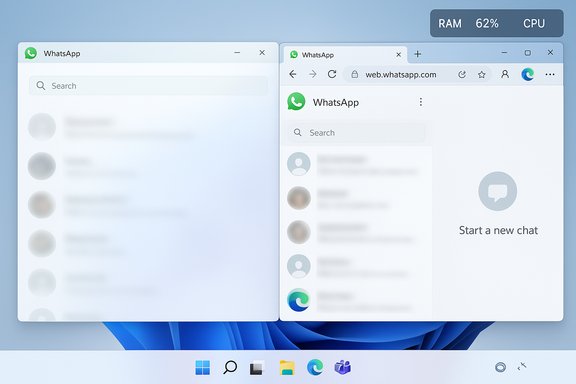Click the WhatsApp logo in desktop app title bar

click(x=31, y=53)
